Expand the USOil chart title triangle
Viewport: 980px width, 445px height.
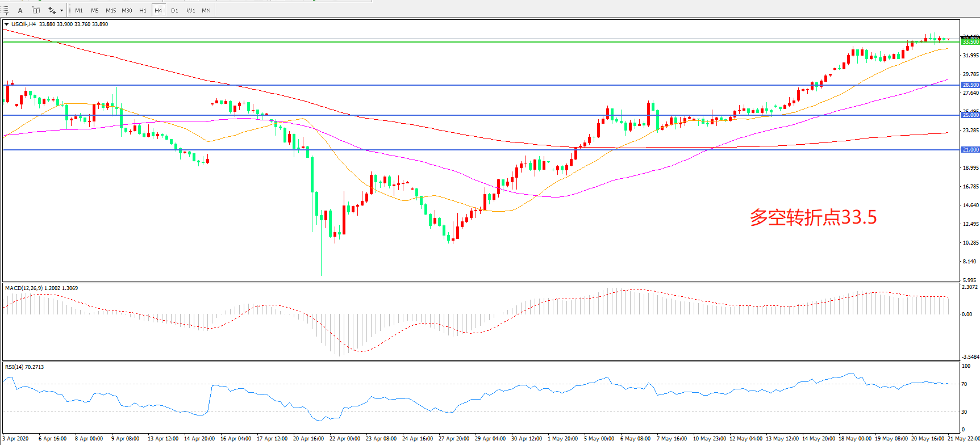(x=6, y=24)
